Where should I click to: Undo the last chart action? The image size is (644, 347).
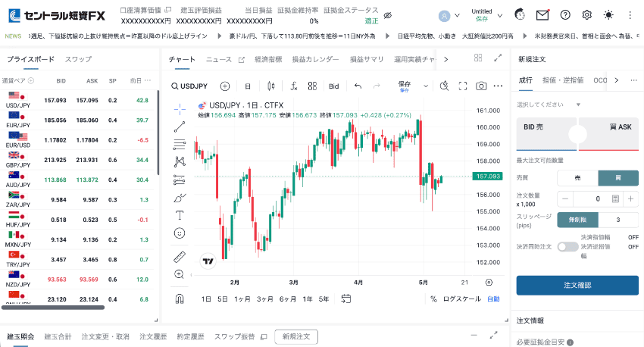coord(358,86)
